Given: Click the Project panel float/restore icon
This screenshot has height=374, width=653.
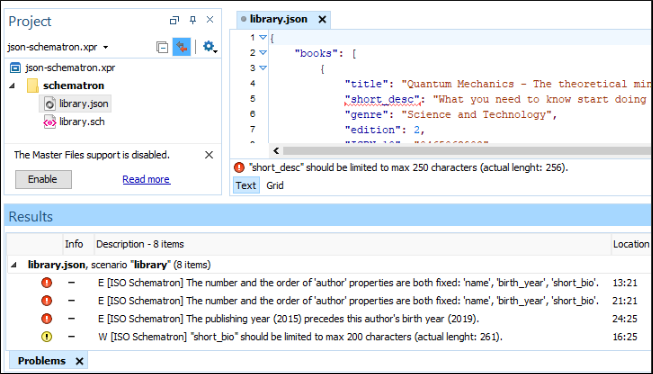Looking at the screenshot, I should 174,20.
